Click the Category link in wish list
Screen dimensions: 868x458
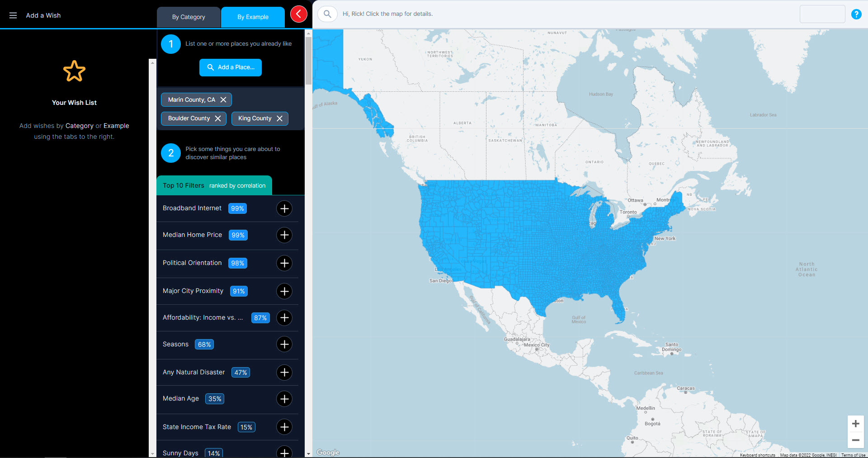tap(79, 126)
